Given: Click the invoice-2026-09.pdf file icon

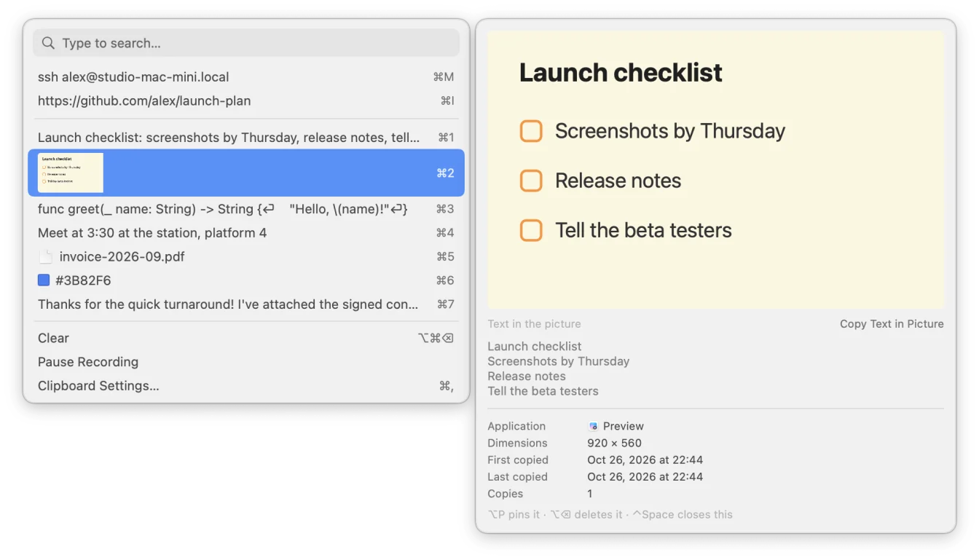Looking at the screenshot, I should pos(46,257).
